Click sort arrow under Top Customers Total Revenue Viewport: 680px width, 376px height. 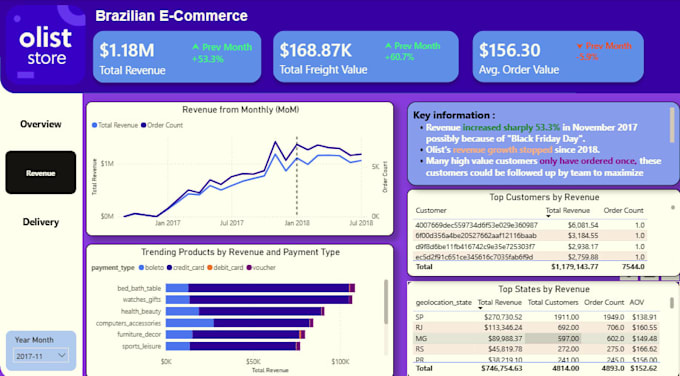tap(548, 216)
